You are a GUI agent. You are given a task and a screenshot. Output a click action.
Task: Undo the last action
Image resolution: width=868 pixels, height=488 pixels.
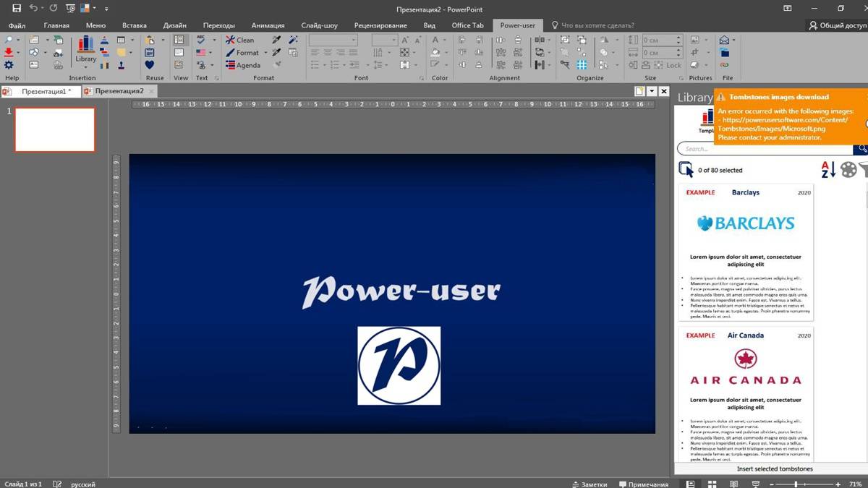(33, 9)
